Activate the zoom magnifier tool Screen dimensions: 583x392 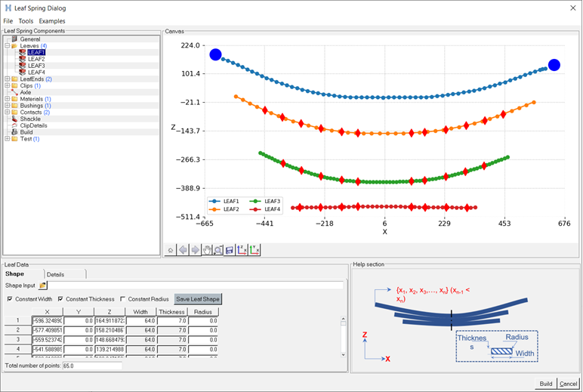click(x=217, y=250)
